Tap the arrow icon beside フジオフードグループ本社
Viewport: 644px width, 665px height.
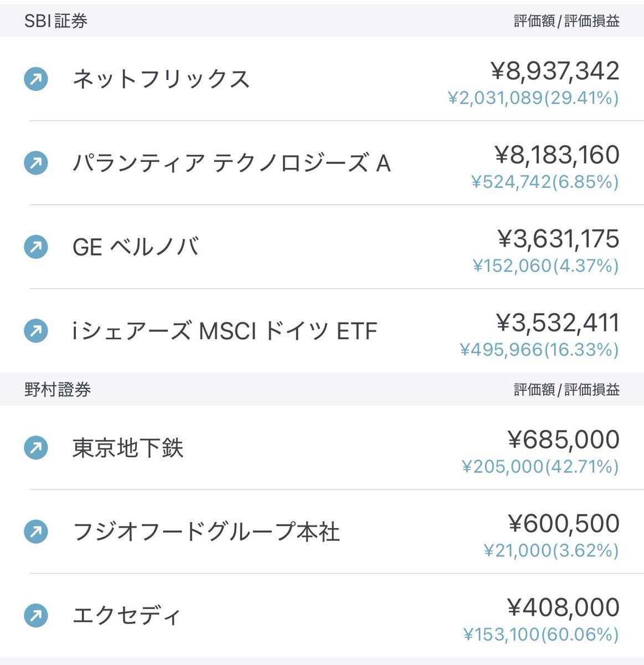coord(36,532)
